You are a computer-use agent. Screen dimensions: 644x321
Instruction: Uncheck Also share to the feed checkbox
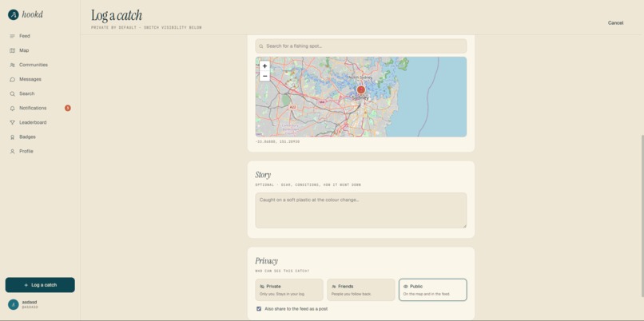click(x=259, y=309)
